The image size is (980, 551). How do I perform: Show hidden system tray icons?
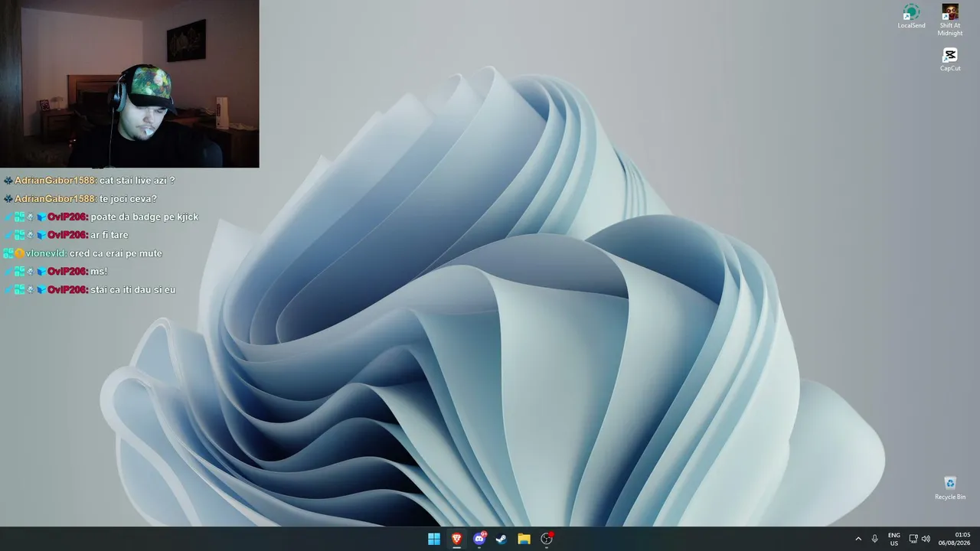point(858,539)
